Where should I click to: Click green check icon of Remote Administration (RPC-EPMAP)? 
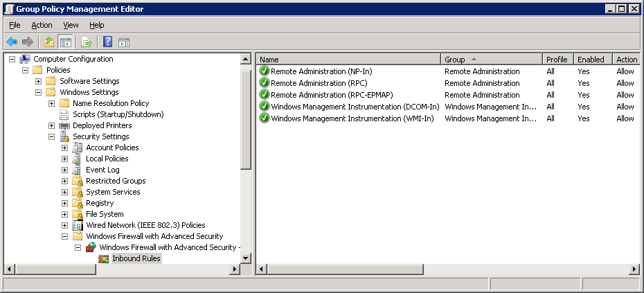pyautogui.click(x=264, y=94)
